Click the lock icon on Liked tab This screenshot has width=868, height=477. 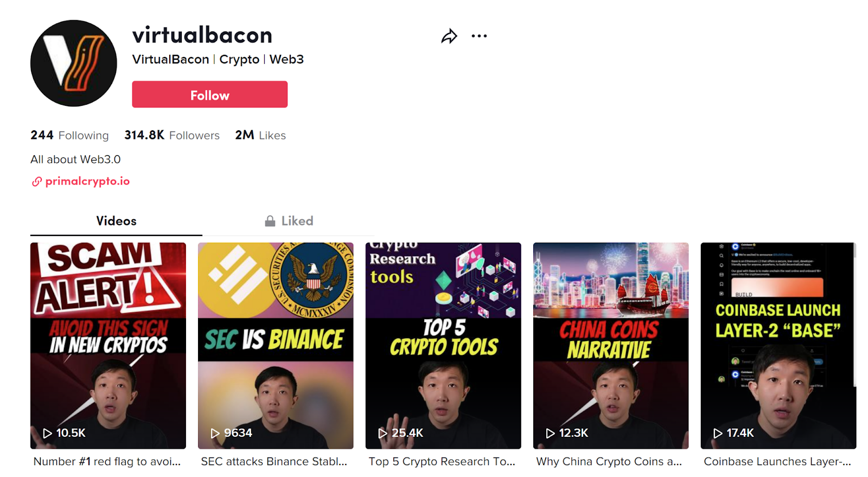(x=270, y=221)
